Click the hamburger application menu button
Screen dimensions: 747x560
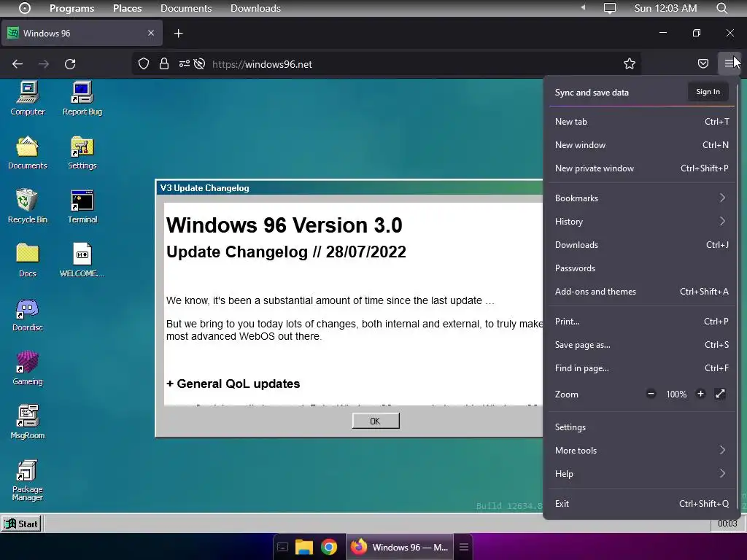729,63
